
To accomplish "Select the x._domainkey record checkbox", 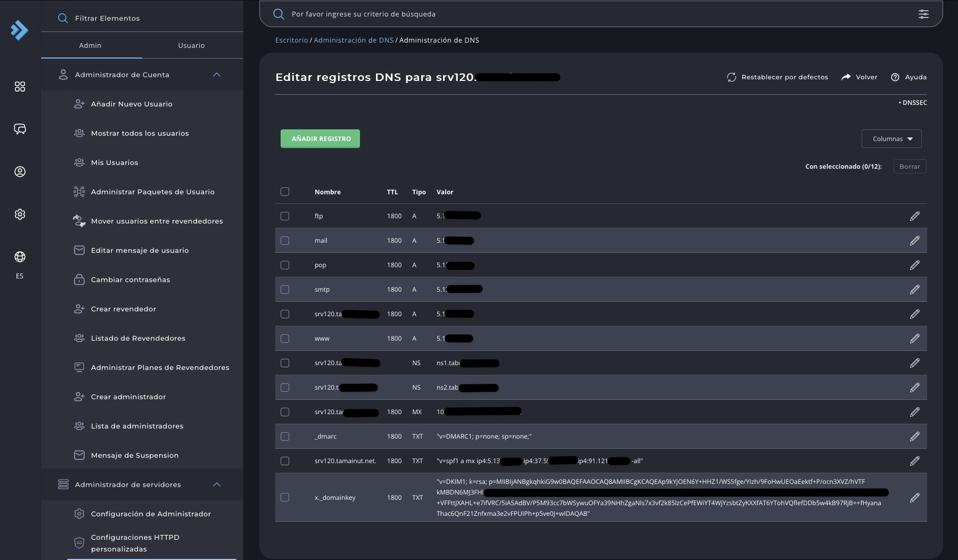I will click(285, 497).
